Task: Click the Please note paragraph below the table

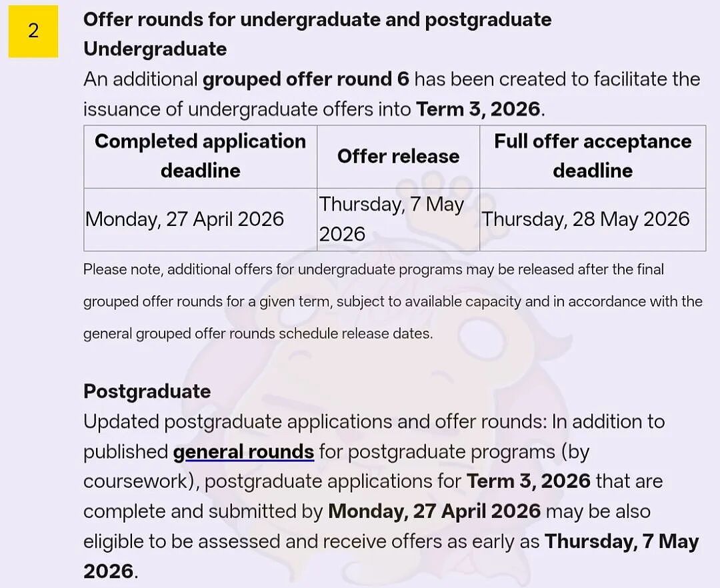Action: coord(393,301)
